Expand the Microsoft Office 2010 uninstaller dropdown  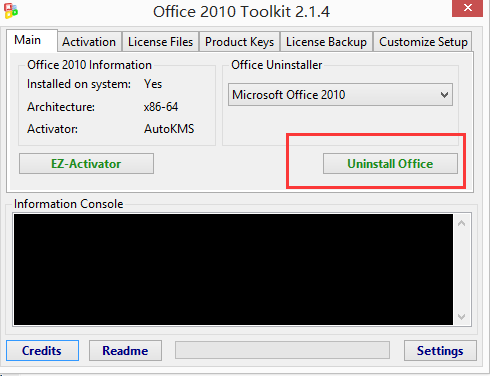tap(340, 95)
